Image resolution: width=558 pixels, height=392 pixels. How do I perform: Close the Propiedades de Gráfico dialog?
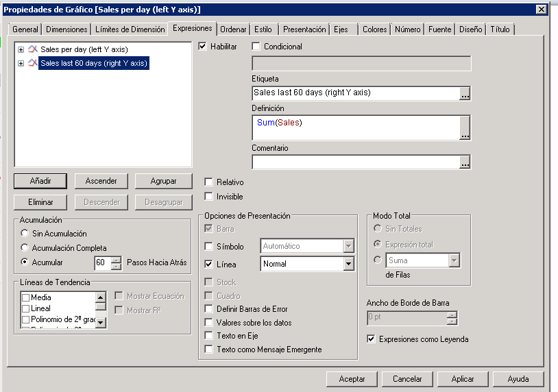pos(541,10)
